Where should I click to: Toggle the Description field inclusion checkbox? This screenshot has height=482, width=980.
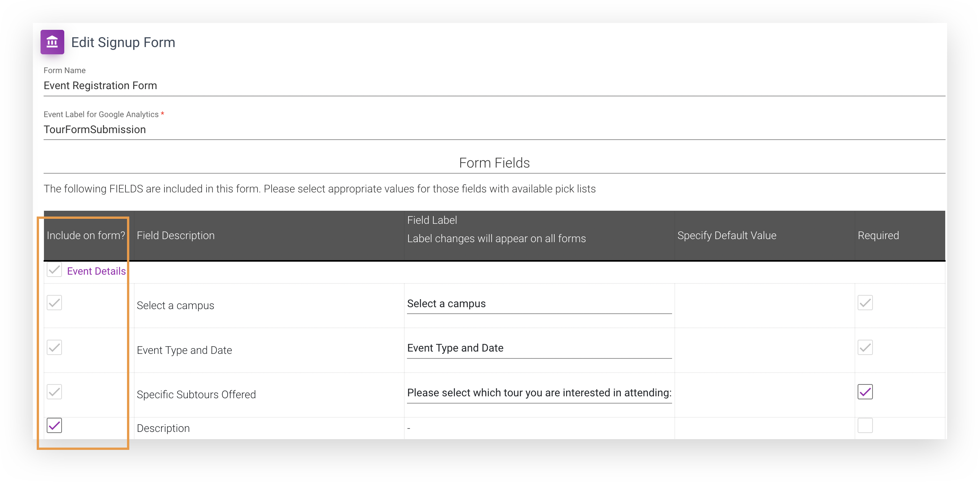(54, 426)
